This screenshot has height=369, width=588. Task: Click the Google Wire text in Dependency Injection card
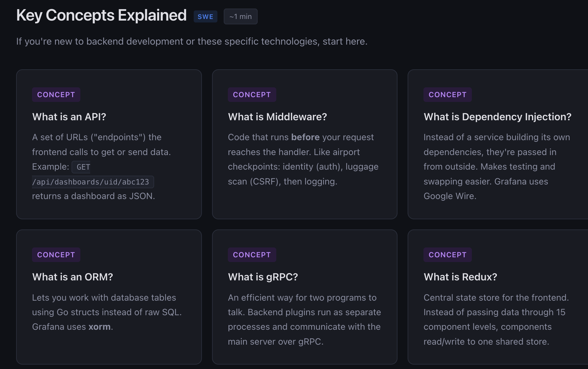pyautogui.click(x=449, y=196)
